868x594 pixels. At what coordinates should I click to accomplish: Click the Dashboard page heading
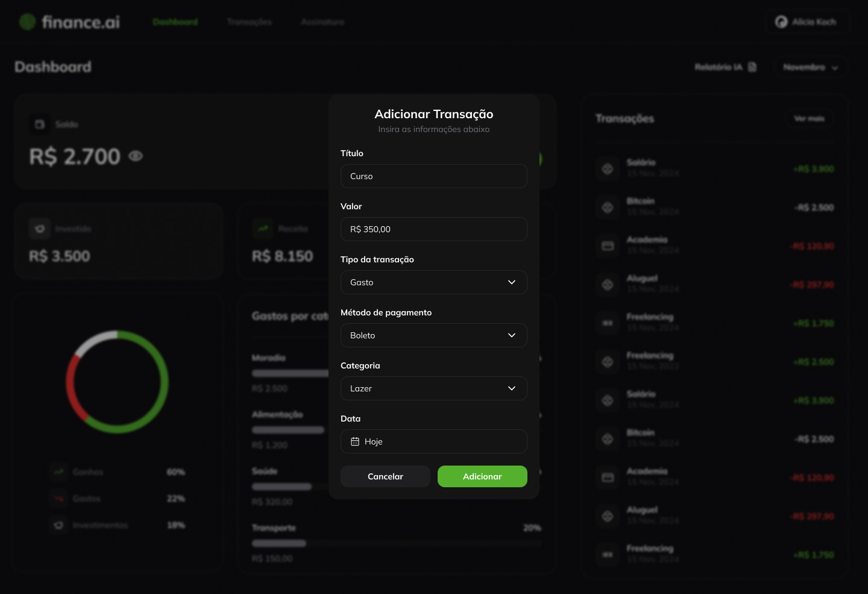pos(53,67)
